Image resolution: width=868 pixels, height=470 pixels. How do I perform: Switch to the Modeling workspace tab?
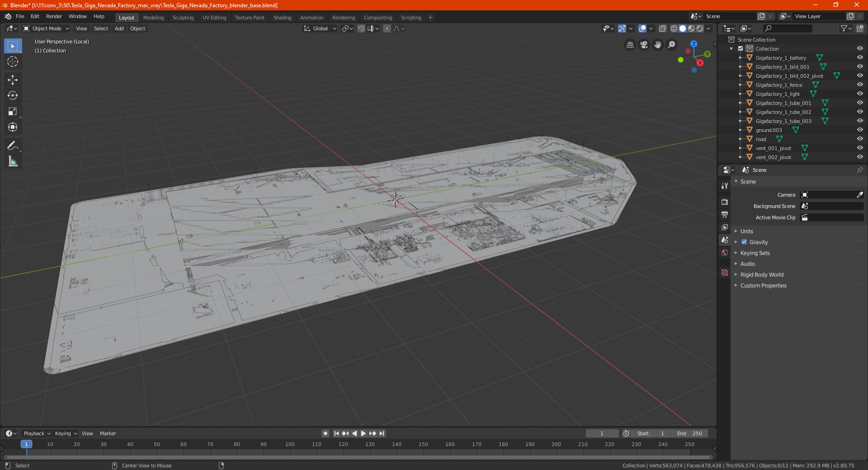pyautogui.click(x=153, y=18)
